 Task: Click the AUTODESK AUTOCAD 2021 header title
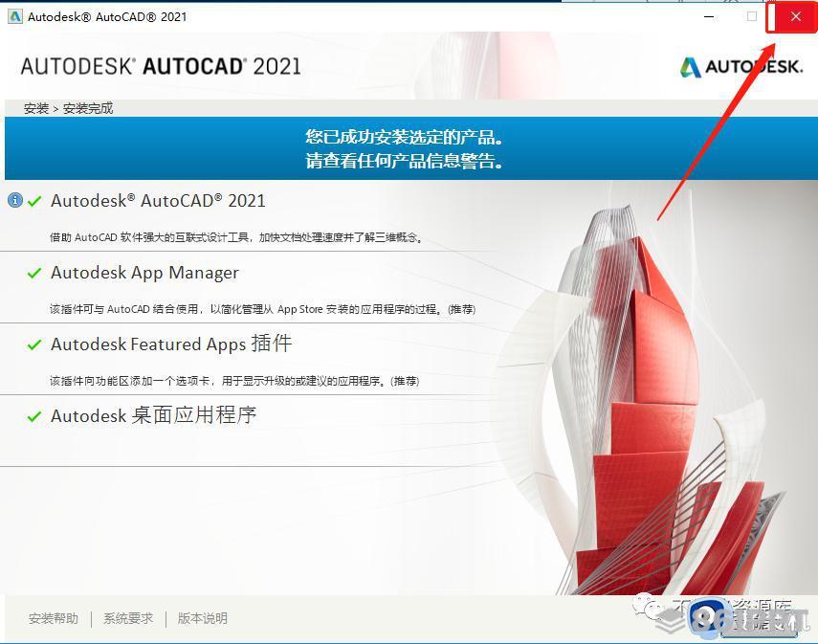161,67
